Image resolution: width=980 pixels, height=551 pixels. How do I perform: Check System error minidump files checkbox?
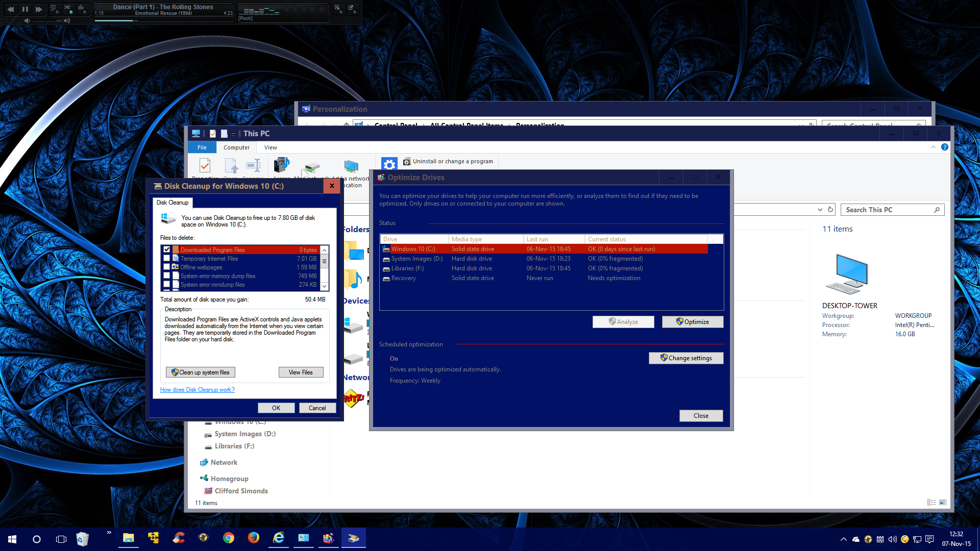[x=167, y=285]
